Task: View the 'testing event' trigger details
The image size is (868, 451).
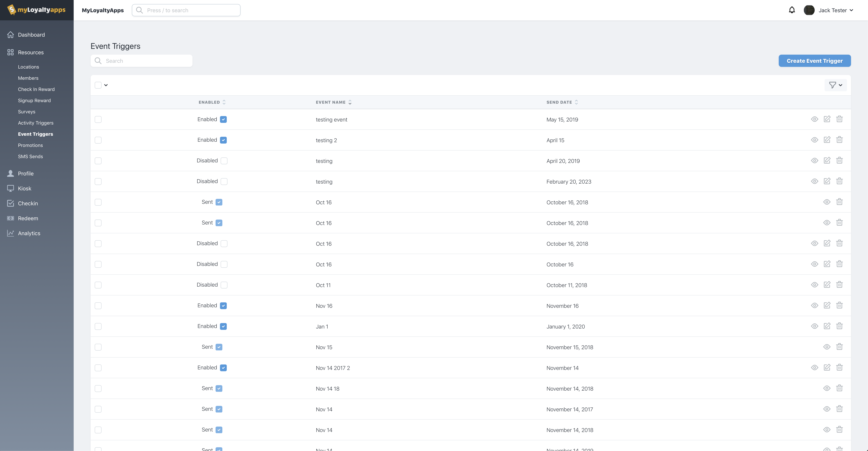Action: click(814, 119)
